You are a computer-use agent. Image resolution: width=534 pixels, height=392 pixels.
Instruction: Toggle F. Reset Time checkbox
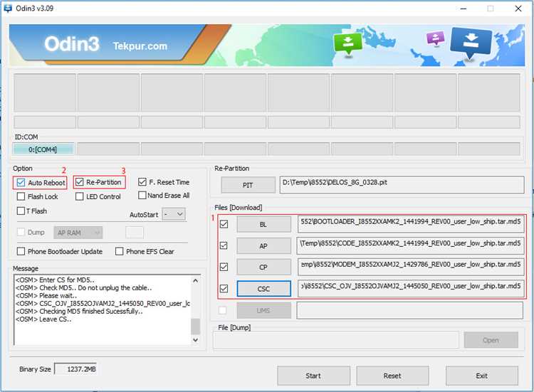tap(142, 182)
